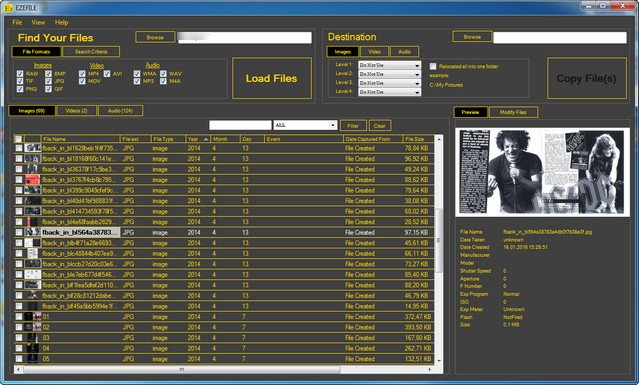Click thumbnail of file 02
This screenshot has height=385, width=639.
click(x=33, y=327)
